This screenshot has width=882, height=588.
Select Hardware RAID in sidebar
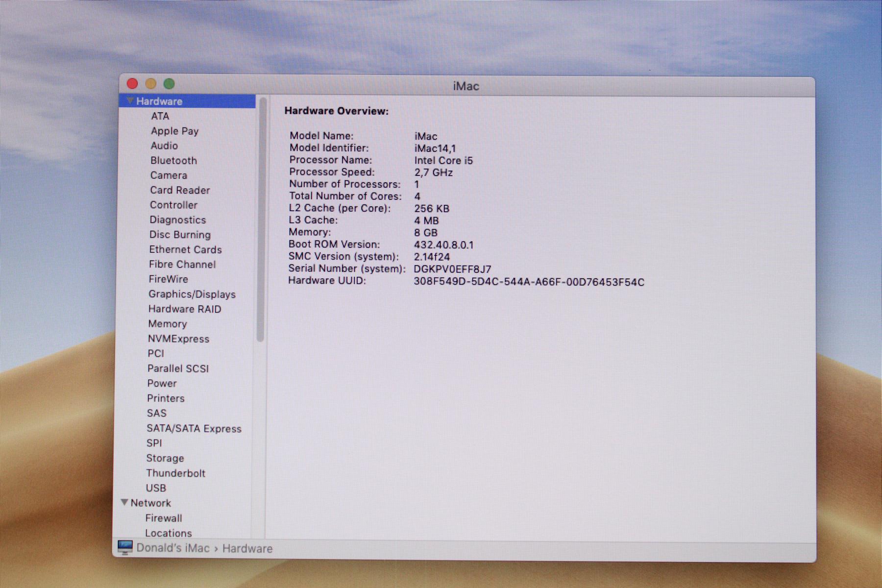pos(185,309)
